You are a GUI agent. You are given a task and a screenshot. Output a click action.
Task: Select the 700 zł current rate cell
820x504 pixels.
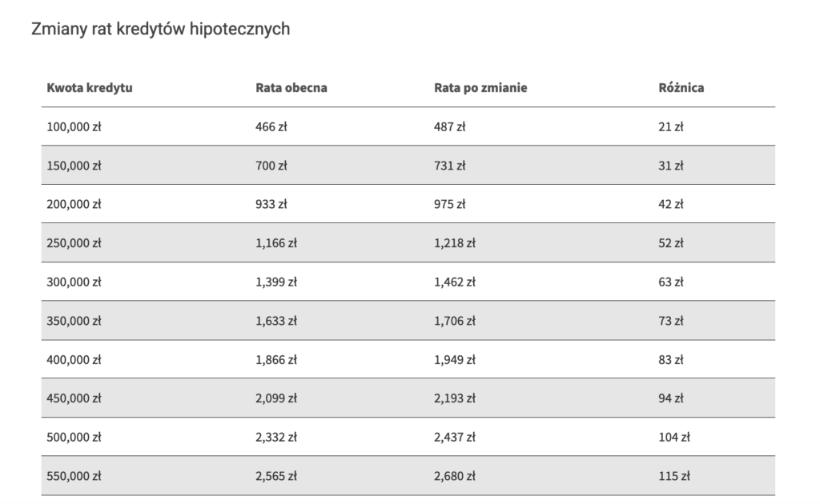point(271,166)
